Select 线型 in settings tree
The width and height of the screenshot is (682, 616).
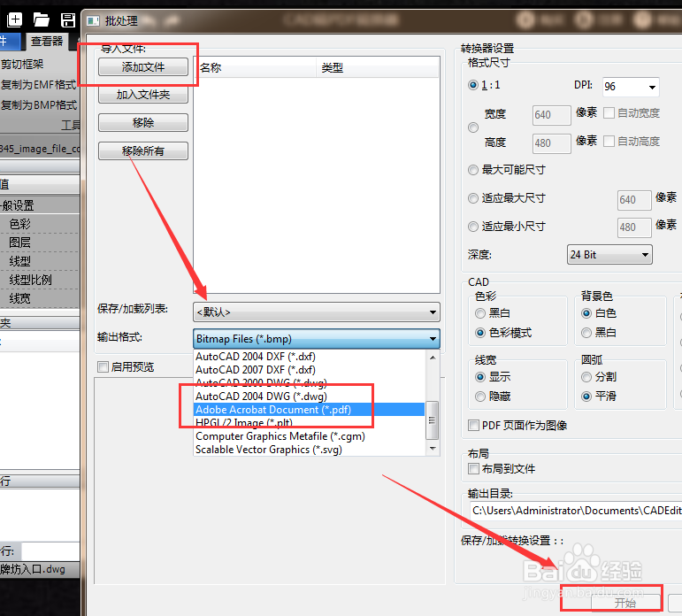(x=20, y=261)
